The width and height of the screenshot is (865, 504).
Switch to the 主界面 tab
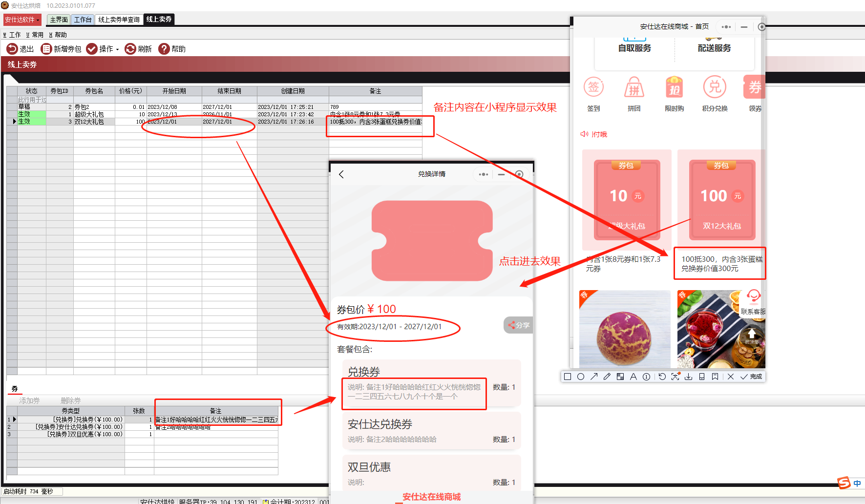point(59,20)
